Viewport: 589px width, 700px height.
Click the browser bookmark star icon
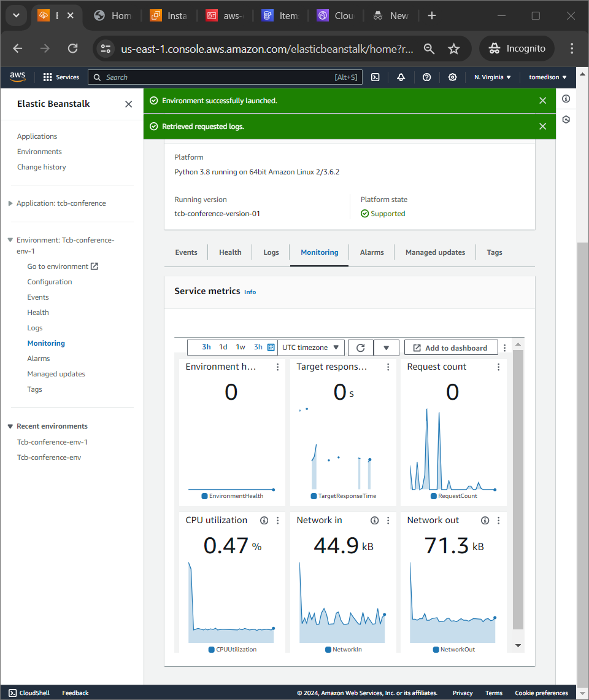pos(454,49)
